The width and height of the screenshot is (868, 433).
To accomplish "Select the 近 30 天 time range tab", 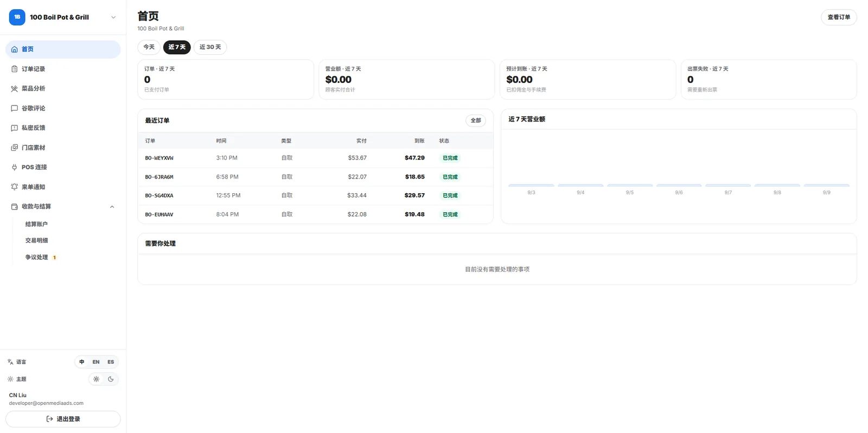I will (x=210, y=47).
